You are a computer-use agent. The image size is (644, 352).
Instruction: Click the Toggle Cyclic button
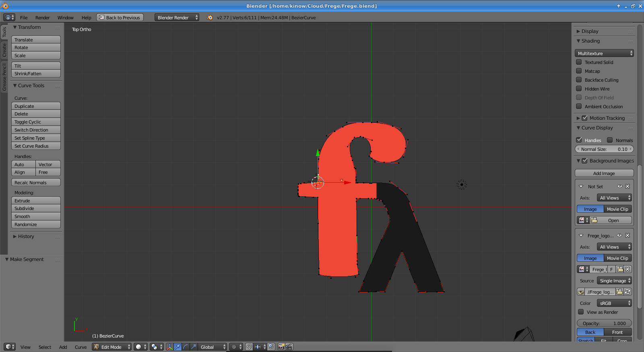(36, 121)
